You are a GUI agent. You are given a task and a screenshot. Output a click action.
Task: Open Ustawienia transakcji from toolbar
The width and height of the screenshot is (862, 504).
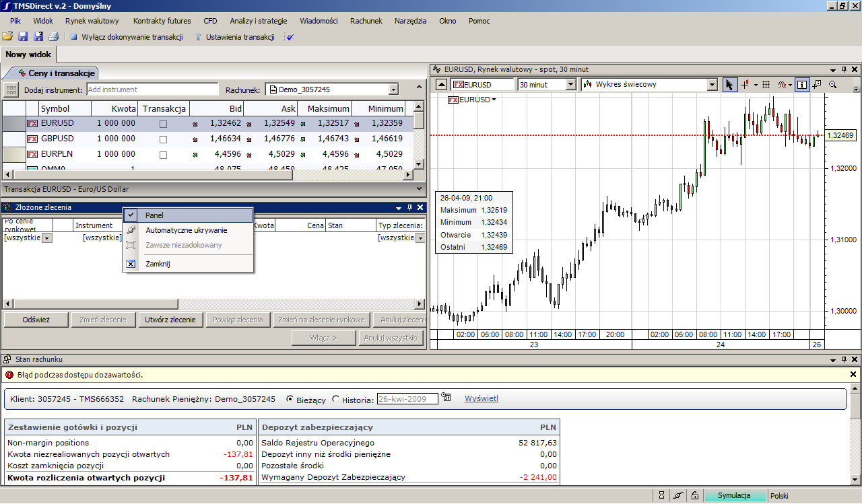[x=234, y=37]
